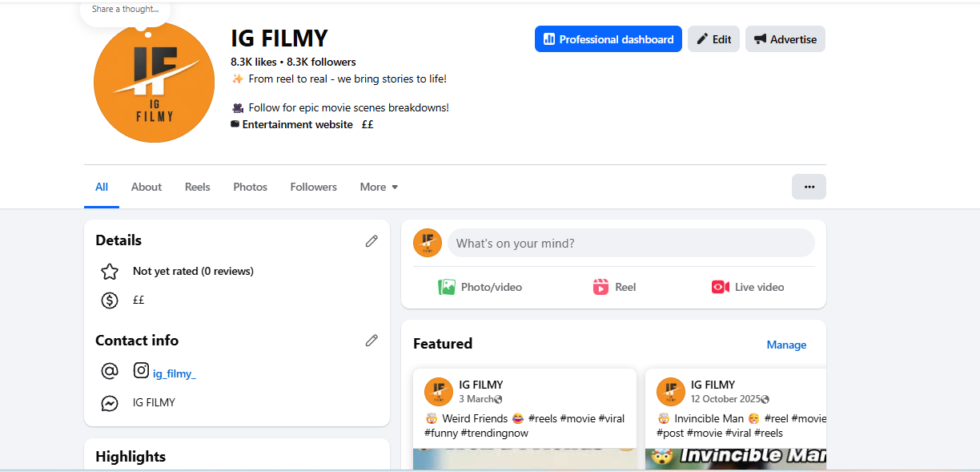Open the 12 October 2025 post timestamp
Viewport: 980px width, 472px height.
(725, 399)
